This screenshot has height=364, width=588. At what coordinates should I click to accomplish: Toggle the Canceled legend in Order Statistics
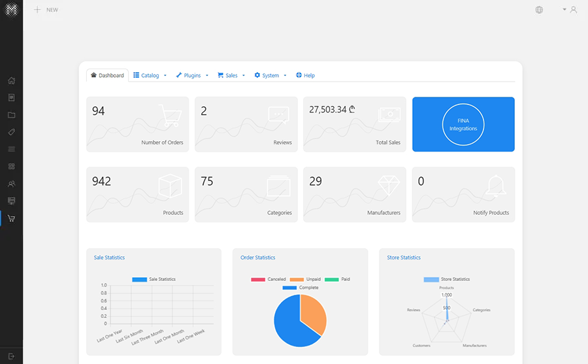(269, 279)
